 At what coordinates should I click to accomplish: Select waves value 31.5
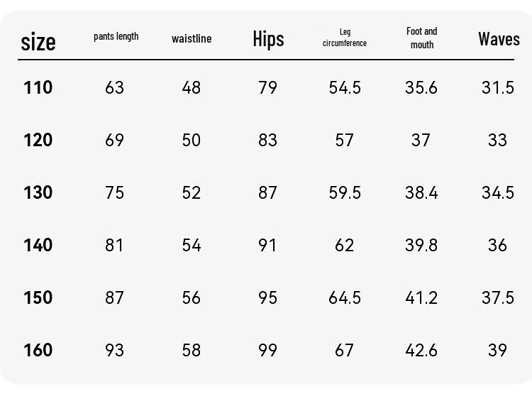pyautogui.click(x=498, y=87)
